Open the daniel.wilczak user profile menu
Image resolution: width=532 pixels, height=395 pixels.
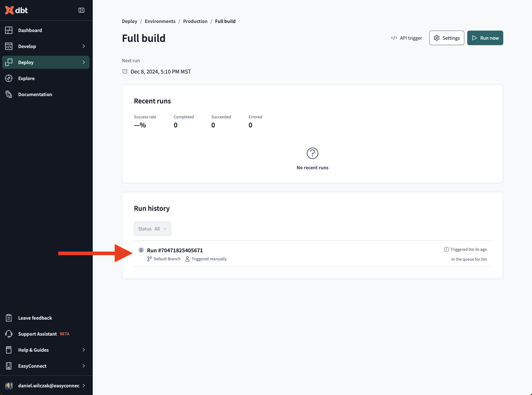point(46,386)
